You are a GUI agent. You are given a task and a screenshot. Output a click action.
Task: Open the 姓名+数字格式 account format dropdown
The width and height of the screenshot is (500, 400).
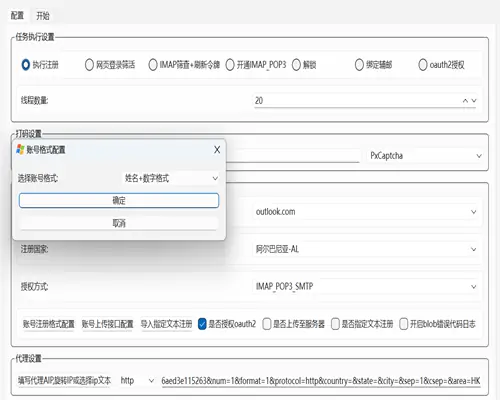point(171,178)
